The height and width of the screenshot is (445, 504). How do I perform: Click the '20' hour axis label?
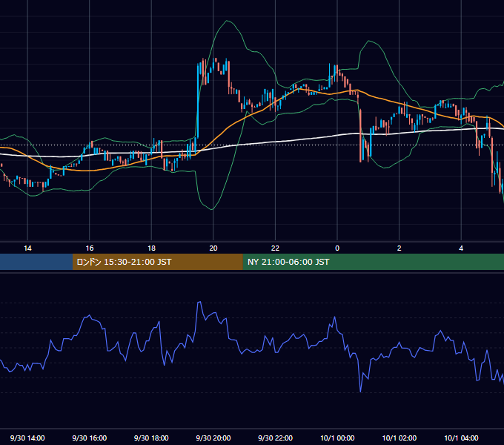[213, 248]
